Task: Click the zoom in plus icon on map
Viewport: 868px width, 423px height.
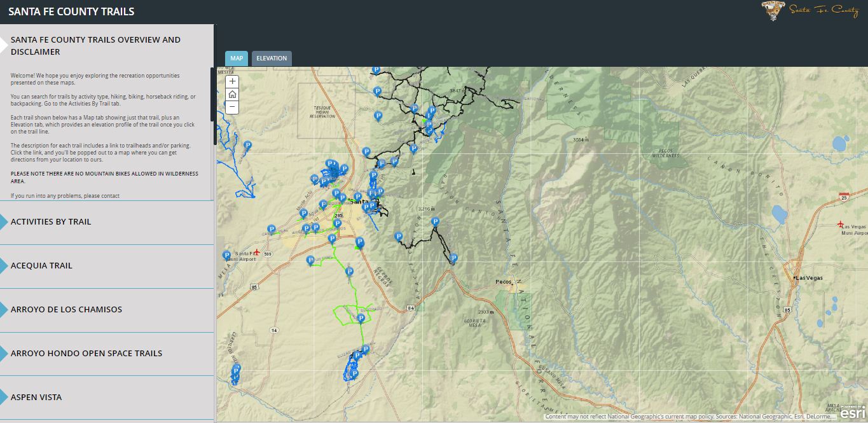Action: [232, 81]
